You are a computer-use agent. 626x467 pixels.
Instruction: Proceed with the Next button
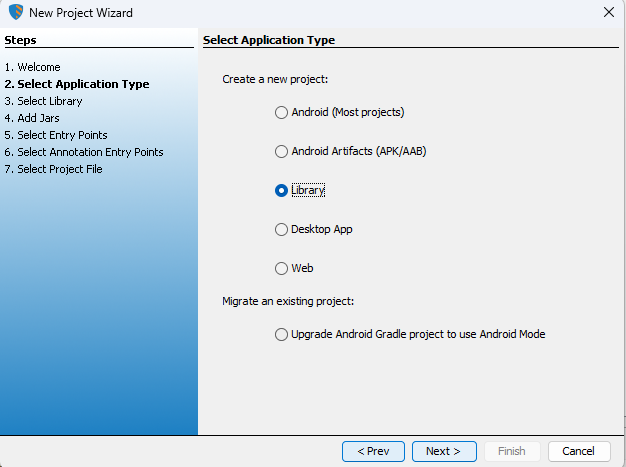(444, 451)
